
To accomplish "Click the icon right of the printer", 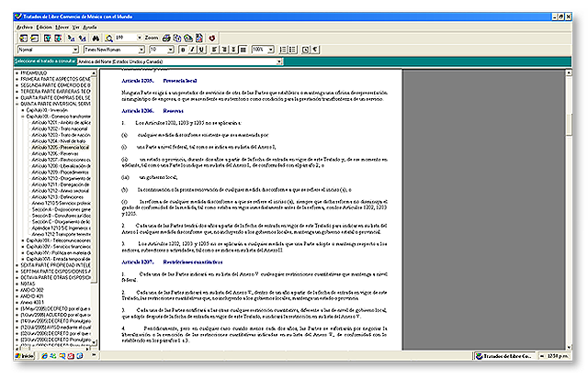I will click(x=177, y=39).
